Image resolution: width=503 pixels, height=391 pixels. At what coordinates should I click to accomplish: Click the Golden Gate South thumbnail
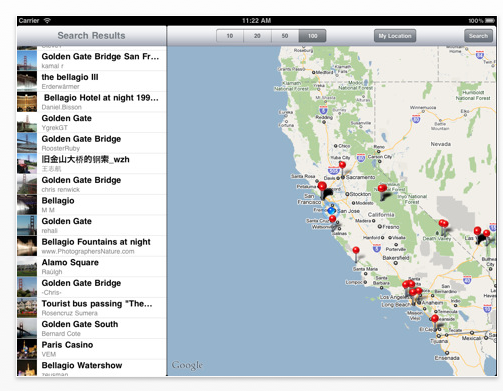pyautogui.click(x=27, y=328)
